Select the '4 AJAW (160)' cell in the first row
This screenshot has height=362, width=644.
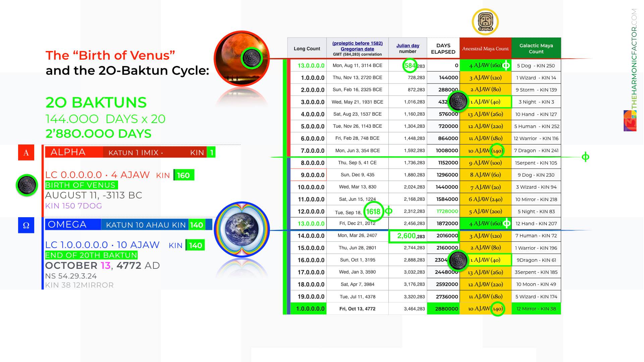tap(485, 65)
